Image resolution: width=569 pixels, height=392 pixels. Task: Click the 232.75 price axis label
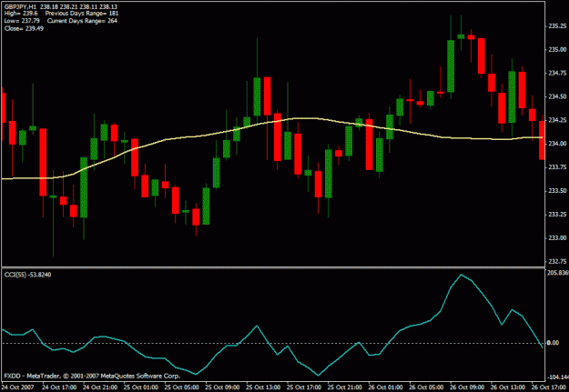coord(557,261)
